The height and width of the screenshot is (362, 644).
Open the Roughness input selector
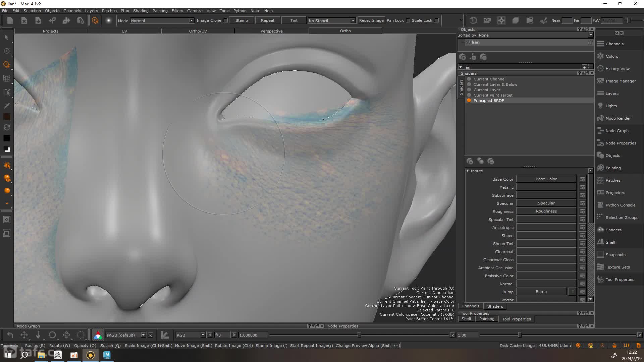[546, 211]
